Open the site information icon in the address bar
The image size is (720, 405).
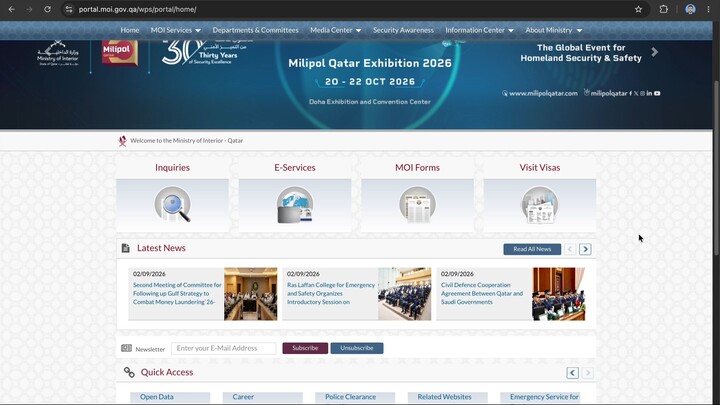[x=69, y=9]
